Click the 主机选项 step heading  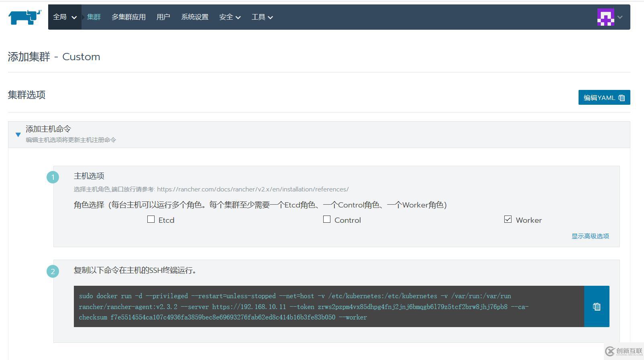pos(89,176)
